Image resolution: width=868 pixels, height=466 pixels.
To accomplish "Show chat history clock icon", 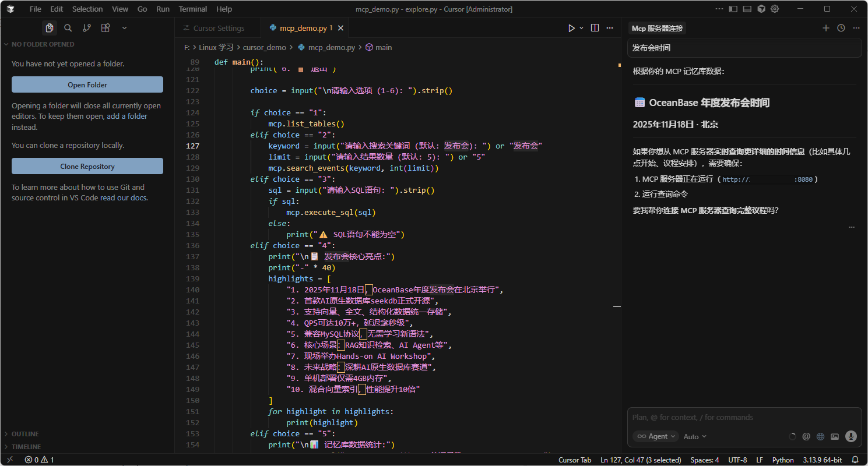I will pyautogui.click(x=841, y=28).
